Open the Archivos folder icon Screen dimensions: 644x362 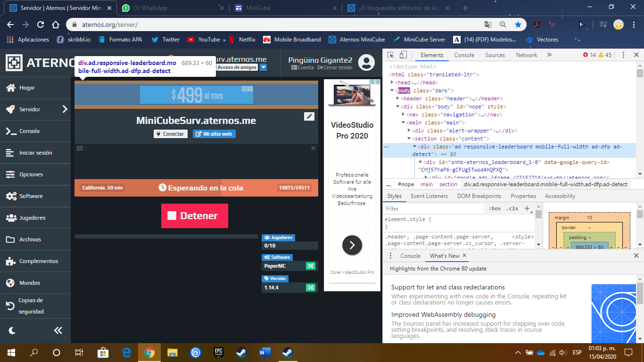click(10, 239)
